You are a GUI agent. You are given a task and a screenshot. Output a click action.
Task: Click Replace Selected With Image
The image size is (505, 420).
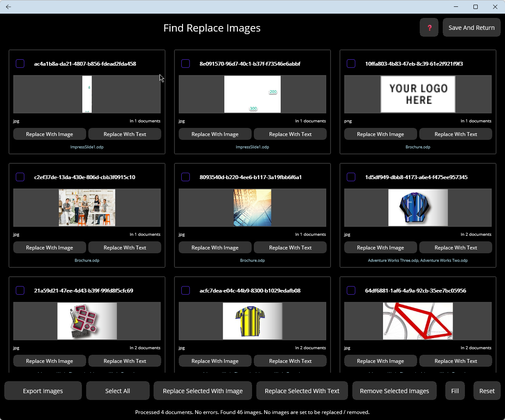pos(203,390)
